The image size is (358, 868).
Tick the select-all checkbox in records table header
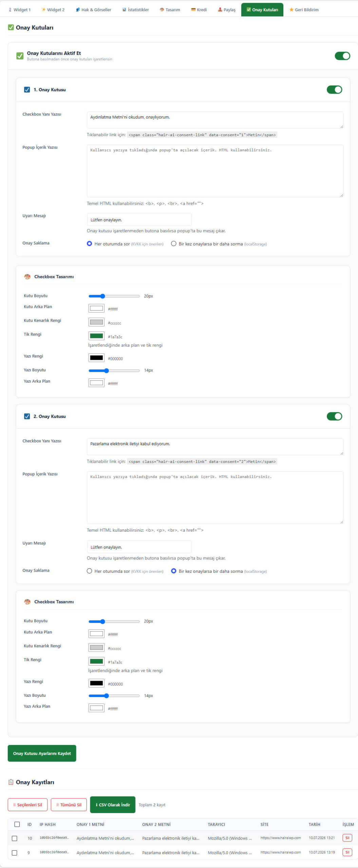[x=17, y=824]
